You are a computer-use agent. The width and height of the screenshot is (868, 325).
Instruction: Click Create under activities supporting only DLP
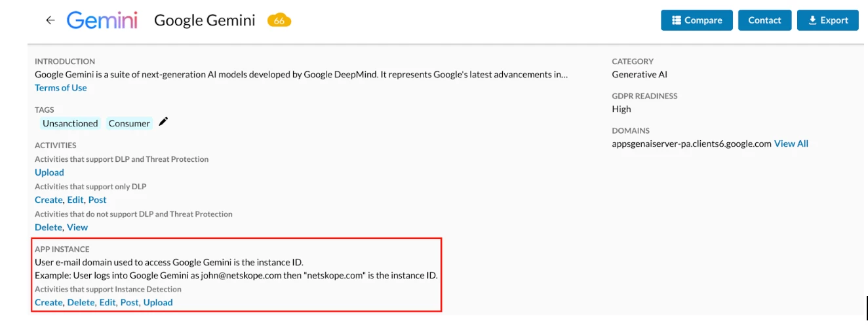point(49,200)
